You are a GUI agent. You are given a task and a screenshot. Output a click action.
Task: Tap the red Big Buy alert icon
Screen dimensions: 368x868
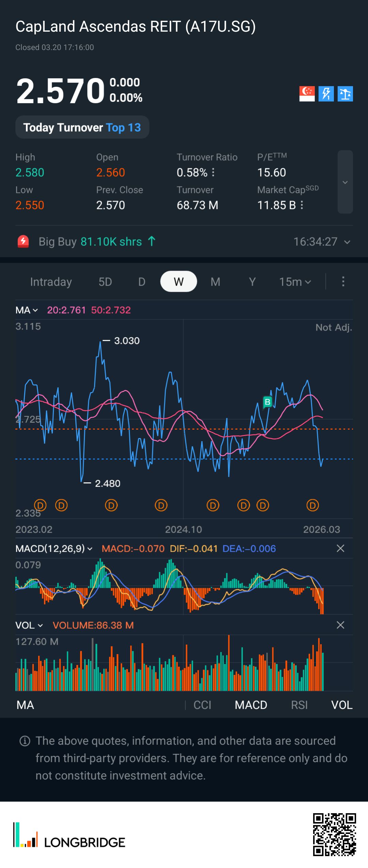coord(23,242)
